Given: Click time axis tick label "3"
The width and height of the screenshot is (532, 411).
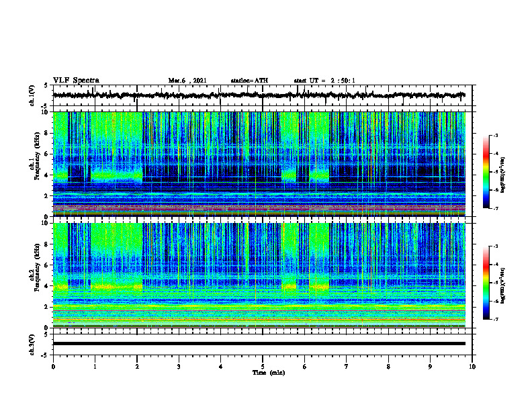Looking at the screenshot, I should pyautogui.click(x=179, y=367).
